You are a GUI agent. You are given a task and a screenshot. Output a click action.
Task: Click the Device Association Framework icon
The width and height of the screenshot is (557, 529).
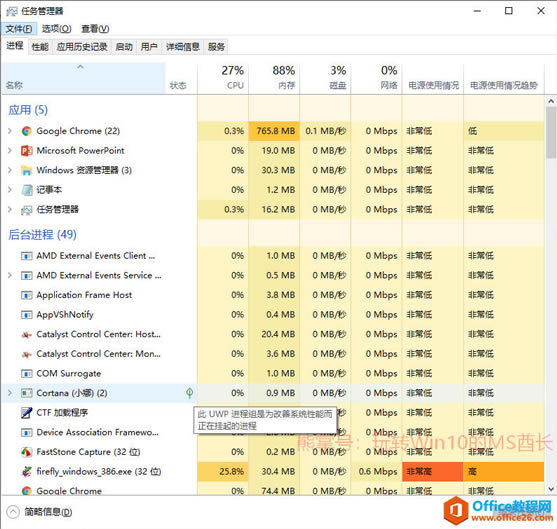click(x=26, y=433)
